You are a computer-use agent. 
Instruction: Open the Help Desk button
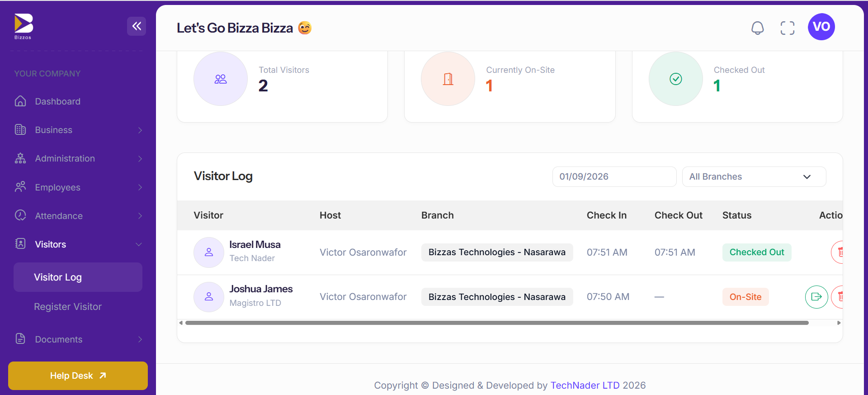(x=78, y=376)
